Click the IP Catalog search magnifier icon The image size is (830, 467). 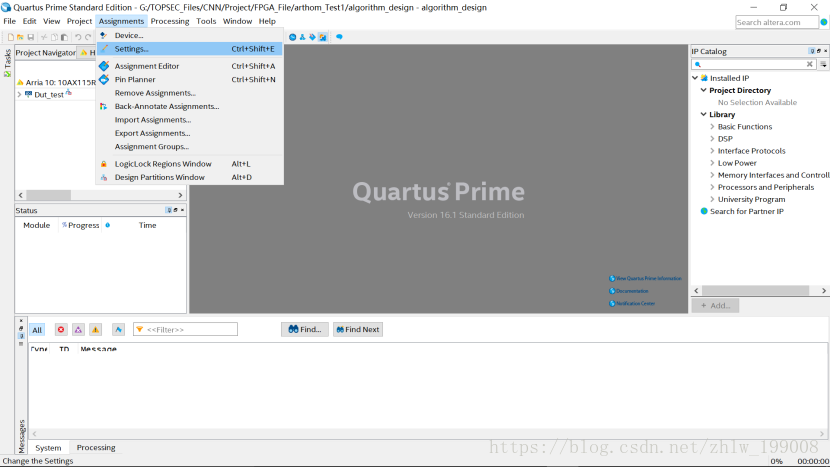click(x=698, y=64)
